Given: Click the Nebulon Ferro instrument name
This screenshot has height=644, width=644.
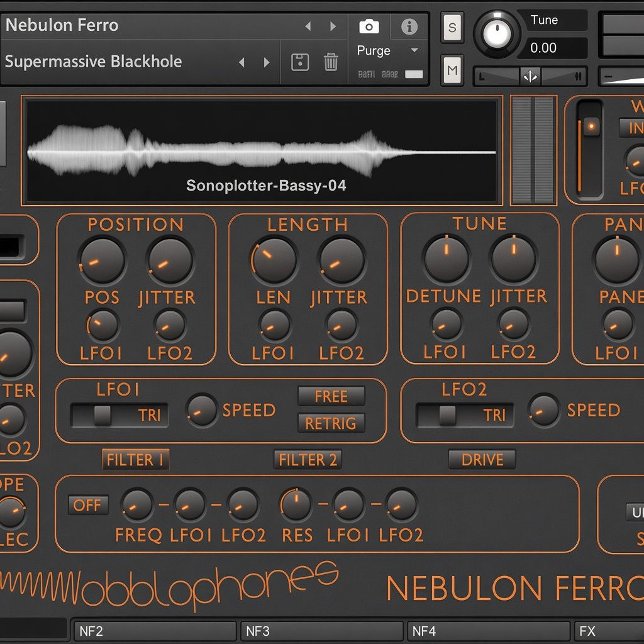Looking at the screenshot, I should point(62,25).
